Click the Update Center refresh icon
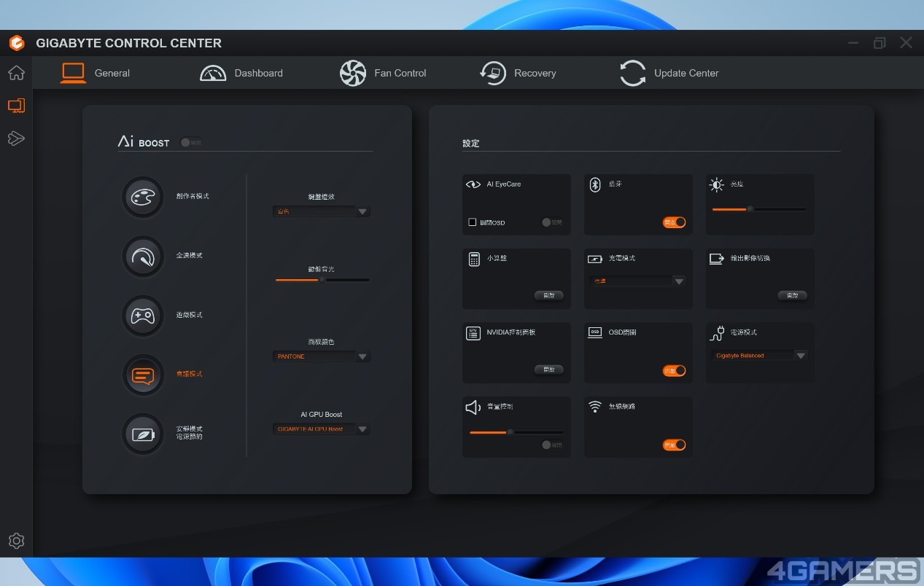The image size is (924, 586). pos(632,73)
